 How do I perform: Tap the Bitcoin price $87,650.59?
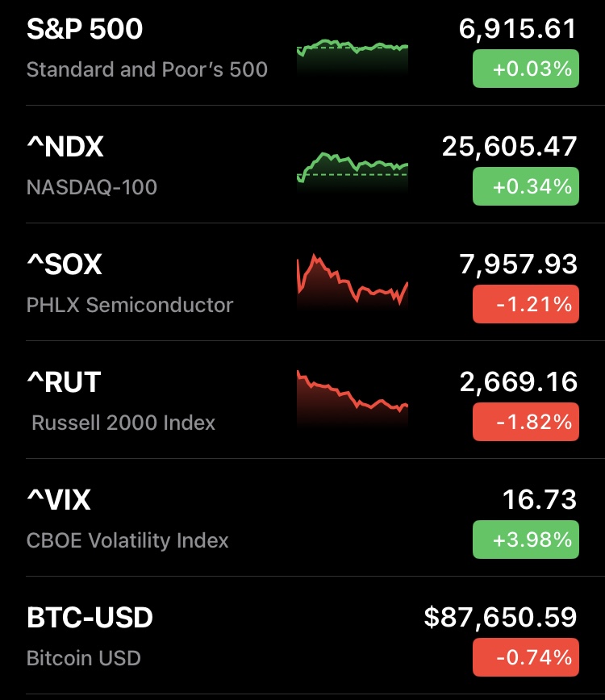[500, 619]
